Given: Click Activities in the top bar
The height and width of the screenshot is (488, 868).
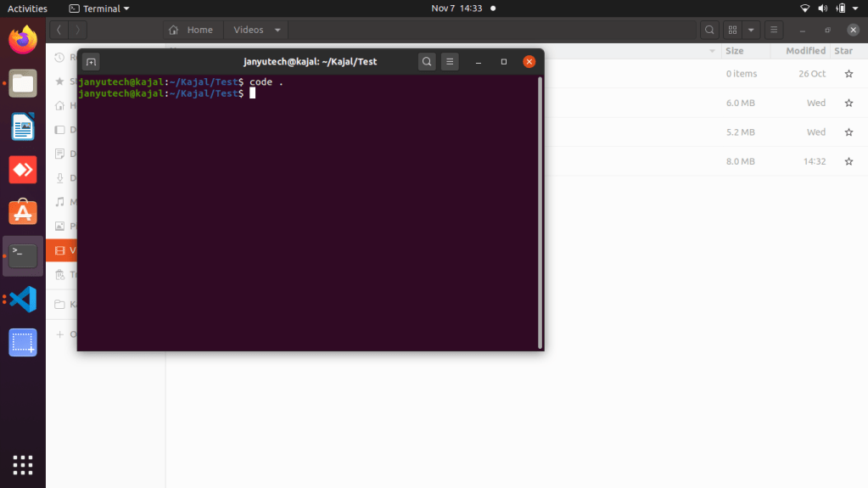Looking at the screenshot, I should coord(27,8).
